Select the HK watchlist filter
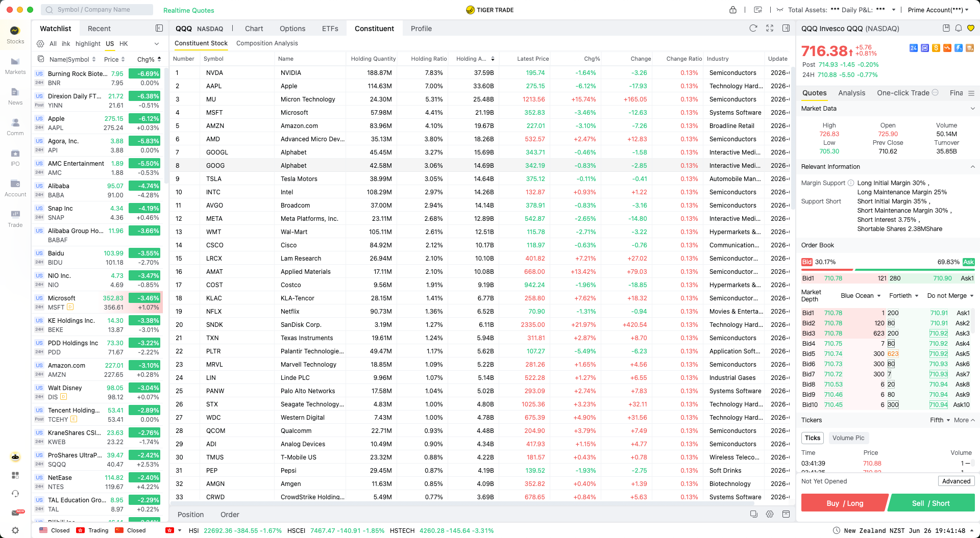980x538 pixels. pos(124,44)
